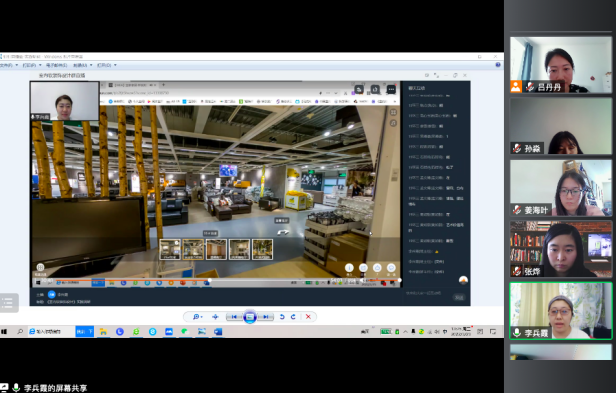Viewport: 616px width, 393px height.
Task: Select the second panorama scene thumbnail
Action: (x=193, y=250)
